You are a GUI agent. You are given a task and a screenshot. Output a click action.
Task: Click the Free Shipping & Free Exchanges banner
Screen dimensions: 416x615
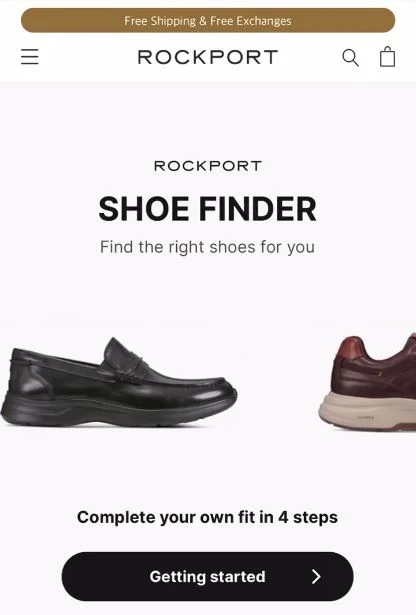[x=208, y=20]
